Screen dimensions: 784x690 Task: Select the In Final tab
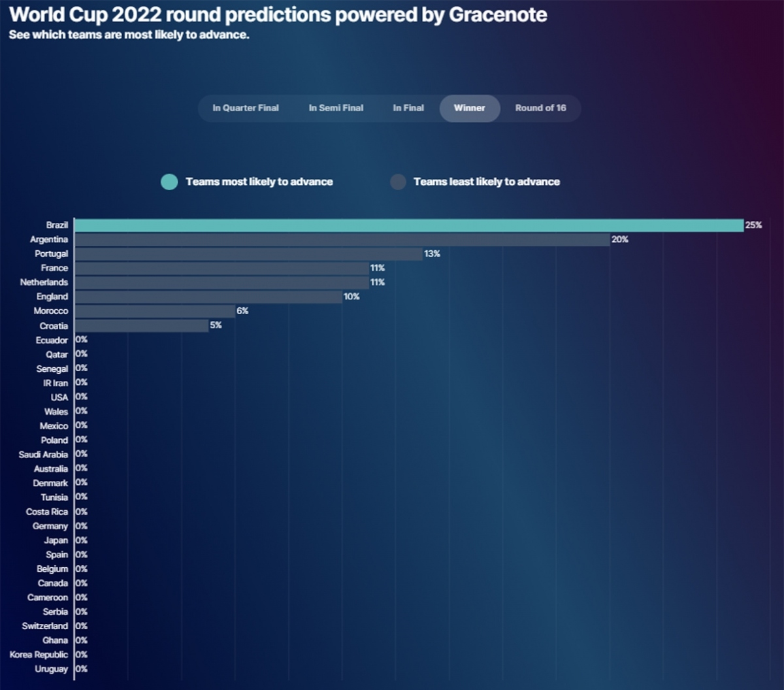[x=408, y=108]
